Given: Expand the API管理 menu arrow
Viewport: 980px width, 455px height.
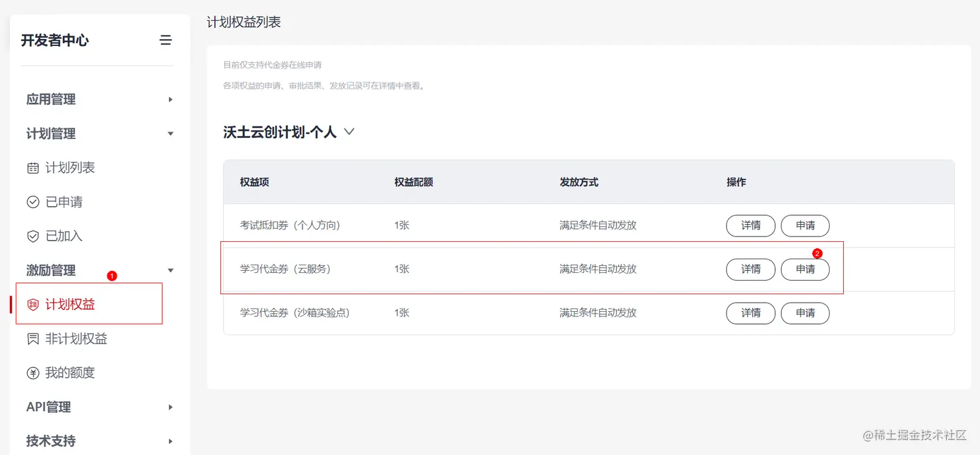Looking at the screenshot, I should coord(170,407).
